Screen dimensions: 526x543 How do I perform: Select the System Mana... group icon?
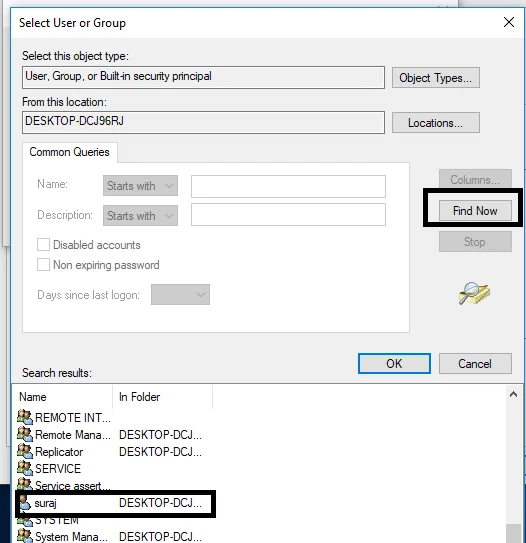tap(25, 536)
